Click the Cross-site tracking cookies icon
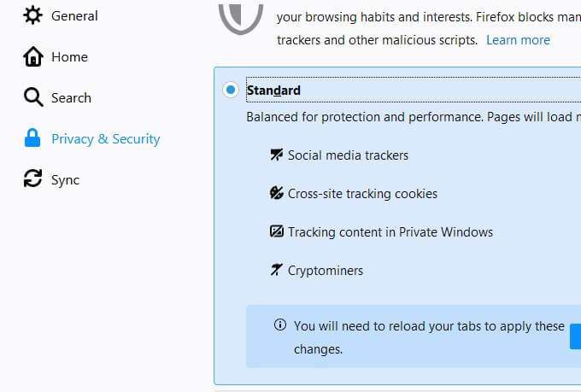 pyautogui.click(x=276, y=194)
